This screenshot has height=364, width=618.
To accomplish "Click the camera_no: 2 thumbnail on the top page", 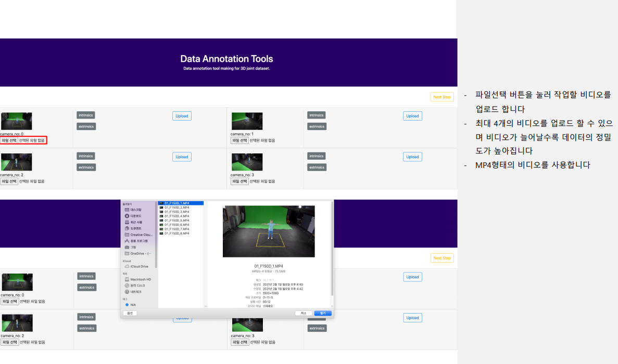I will (x=17, y=162).
